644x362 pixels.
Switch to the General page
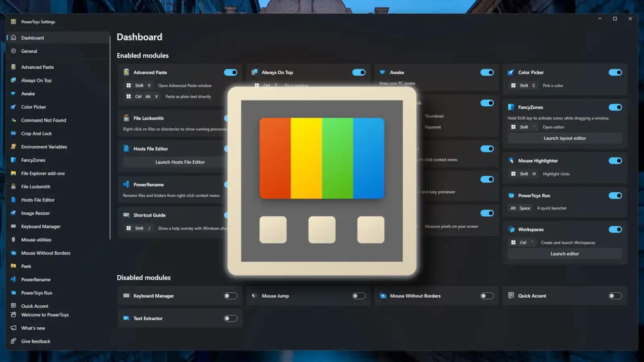click(x=29, y=51)
